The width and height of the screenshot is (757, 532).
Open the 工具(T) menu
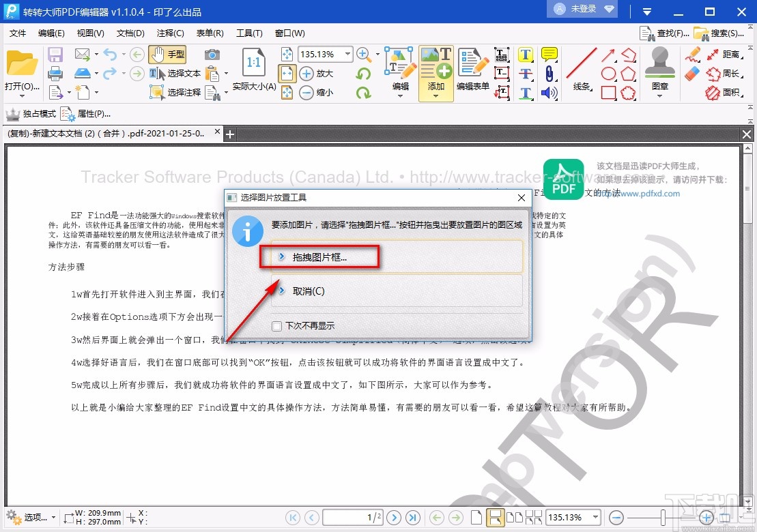250,33
